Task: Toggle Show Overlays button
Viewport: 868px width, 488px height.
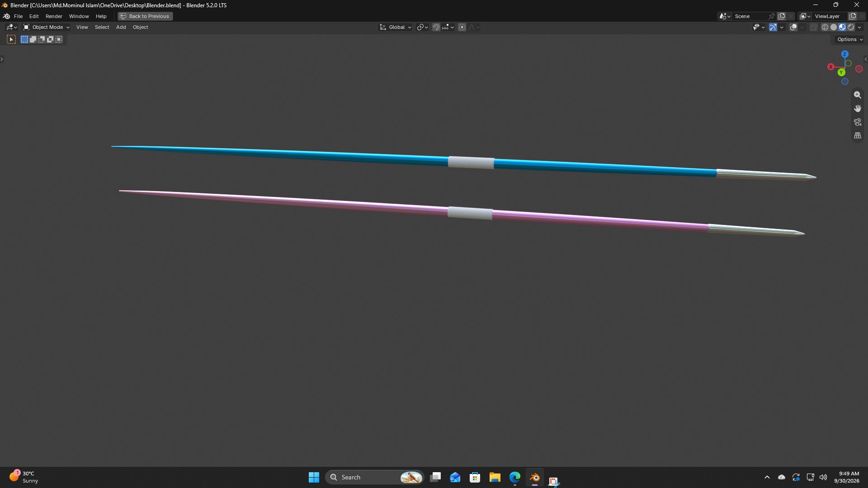Action: 793,27
